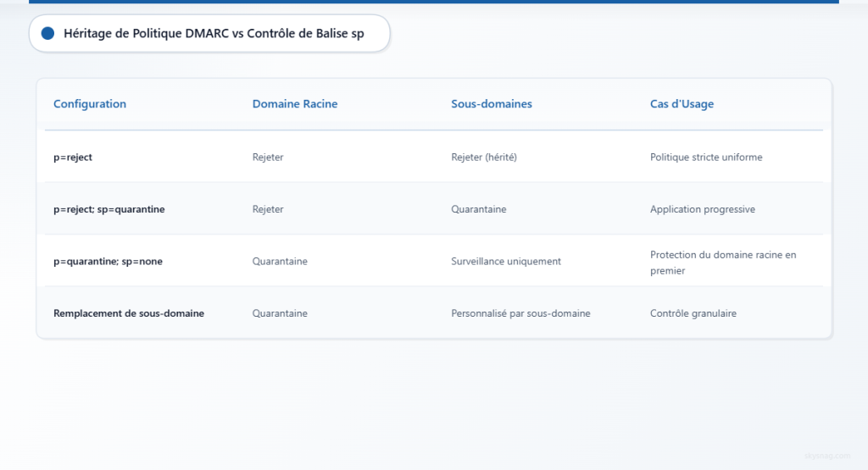
Task: Select the 'Configuration' column header
Action: pyautogui.click(x=90, y=104)
